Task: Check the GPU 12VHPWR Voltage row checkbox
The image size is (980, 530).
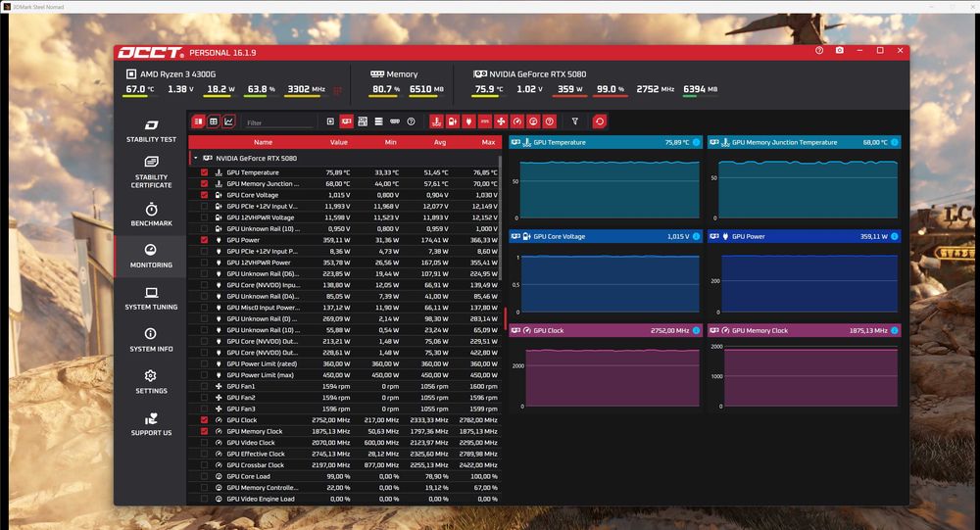Action: (x=205, y=217)
